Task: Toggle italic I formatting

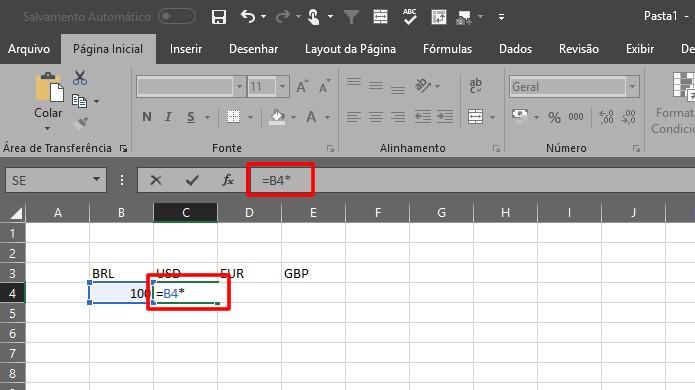Action: 168,117
